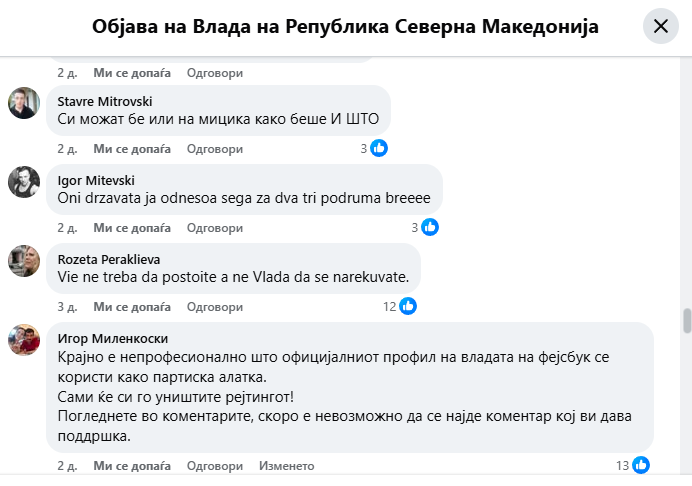The height and width of the screenshot is (486, 692).
Task: Open Игор Миленкоски's profile picture
Action: coord(24,340)
